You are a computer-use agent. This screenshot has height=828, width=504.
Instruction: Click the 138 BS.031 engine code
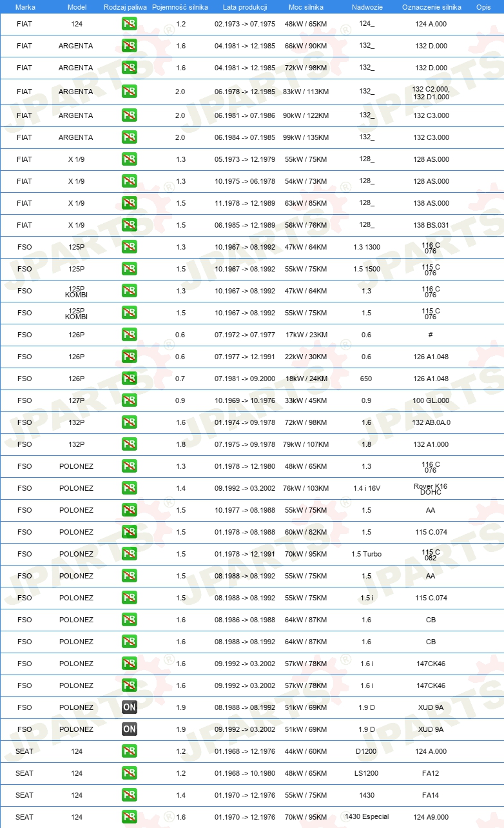point(431,225)
